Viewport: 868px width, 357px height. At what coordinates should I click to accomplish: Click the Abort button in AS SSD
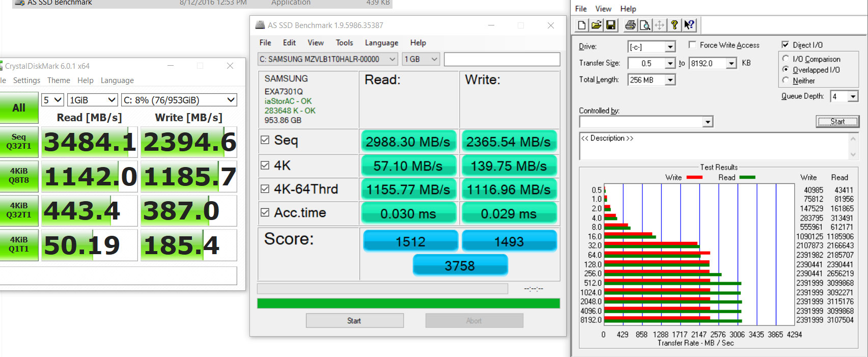474,321
